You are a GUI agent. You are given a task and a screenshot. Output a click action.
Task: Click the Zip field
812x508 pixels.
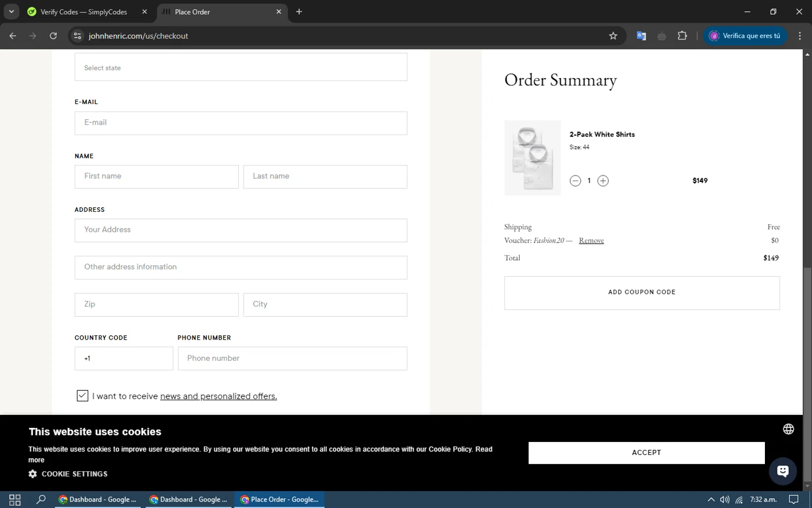coord(156,305)
